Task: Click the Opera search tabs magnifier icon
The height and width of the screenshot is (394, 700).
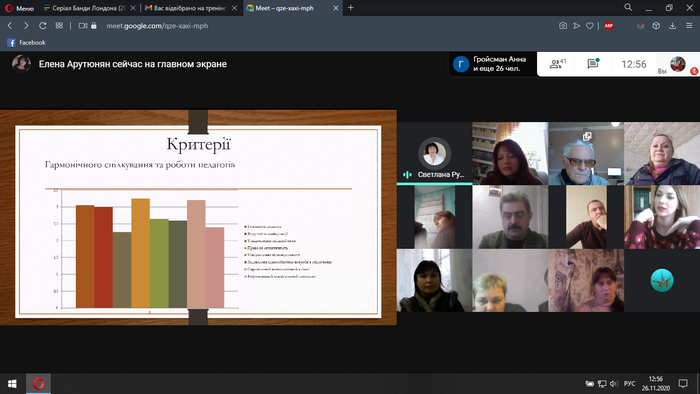Action: pos(628,8)
